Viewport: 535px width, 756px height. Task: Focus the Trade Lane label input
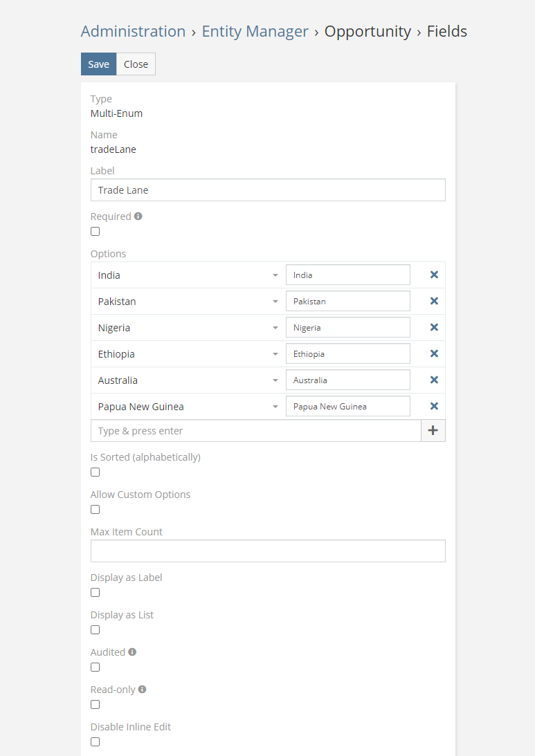click(x=268, y=190)
